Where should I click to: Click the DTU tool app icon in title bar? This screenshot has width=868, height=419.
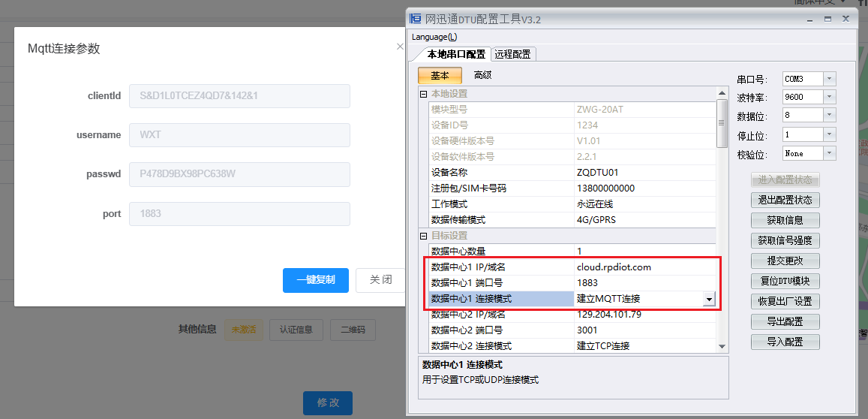tap(416, 19)
